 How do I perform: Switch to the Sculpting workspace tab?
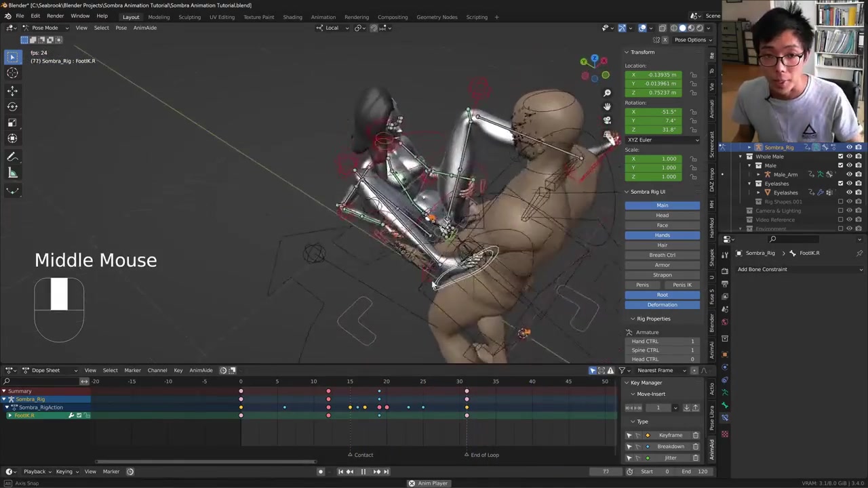pos(189,17)
